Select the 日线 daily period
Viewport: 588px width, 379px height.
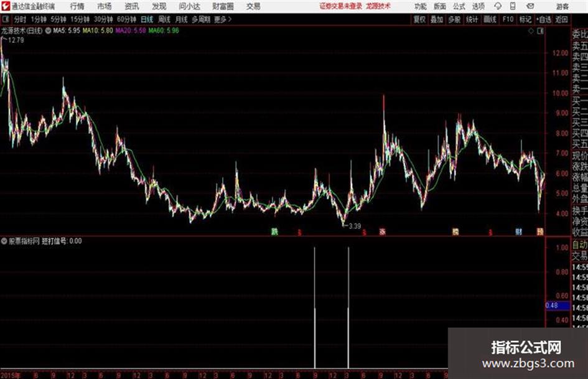click(x=147, y=19)
